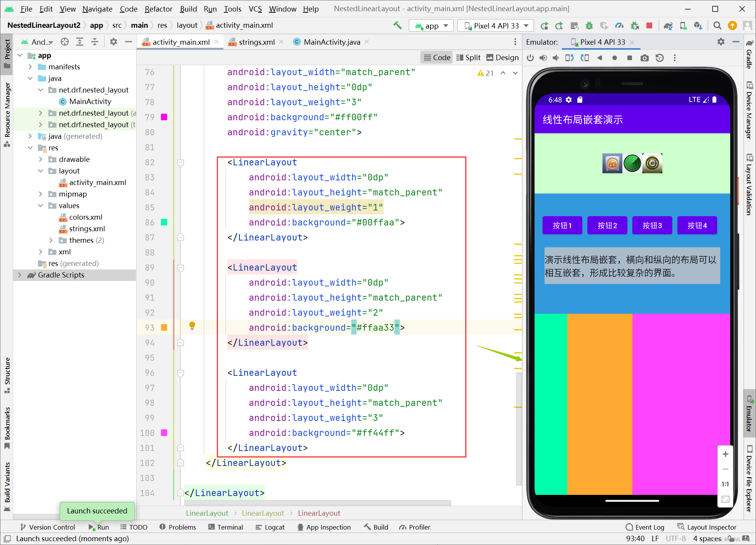Switch editor to Design view mode

tap(502, 57)
